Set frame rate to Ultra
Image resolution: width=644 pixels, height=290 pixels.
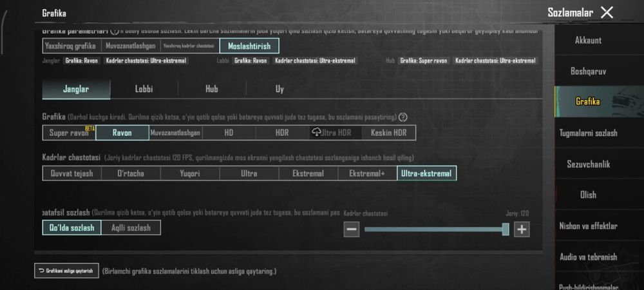(249, 173)
